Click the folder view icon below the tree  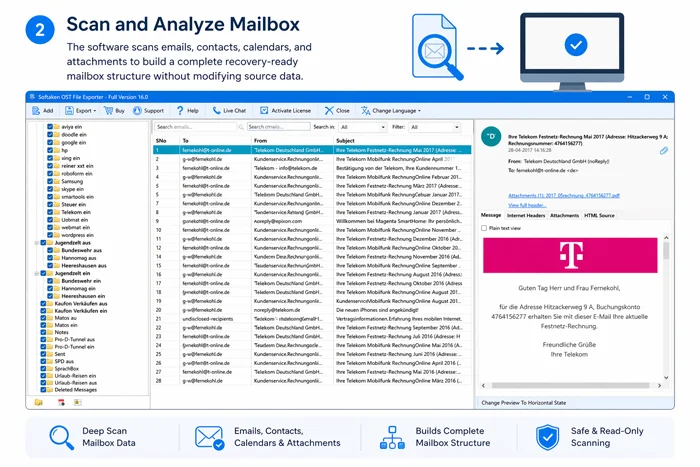[x=39, y=402]
